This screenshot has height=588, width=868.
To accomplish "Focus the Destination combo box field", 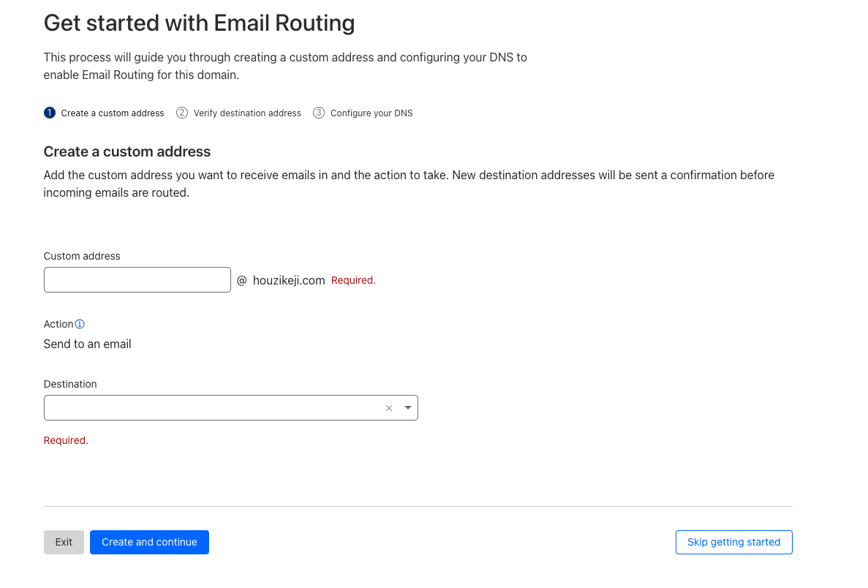I will tap(212, 408).
